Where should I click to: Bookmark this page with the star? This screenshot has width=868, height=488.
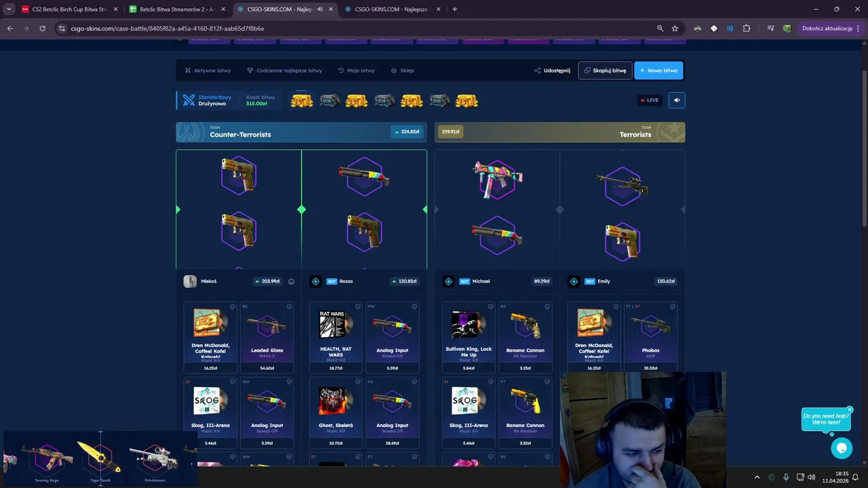pyautogui.click(x=675, y=28)
